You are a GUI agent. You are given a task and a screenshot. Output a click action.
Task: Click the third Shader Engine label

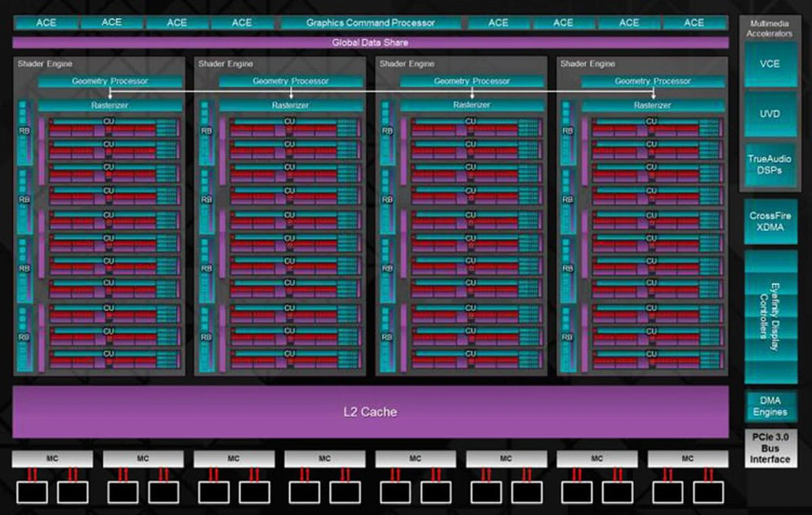(x=407, y=64)
